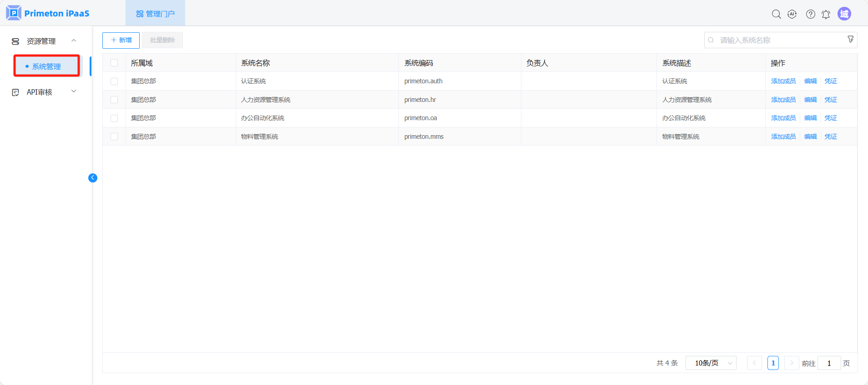Toggle the select-all checkbox in table header
868x385 pixels.
tap(114, 63)
